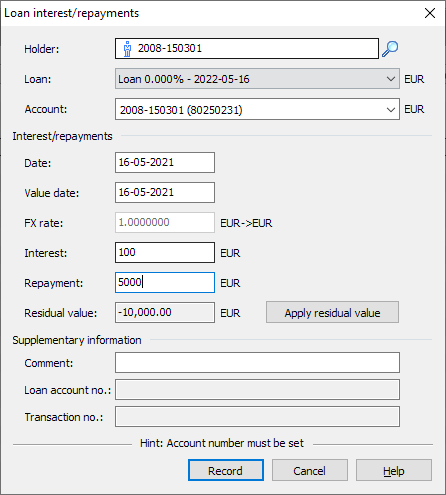446x495 pixels.
Task: Focus the Comment text field
Action: (257, 363)
